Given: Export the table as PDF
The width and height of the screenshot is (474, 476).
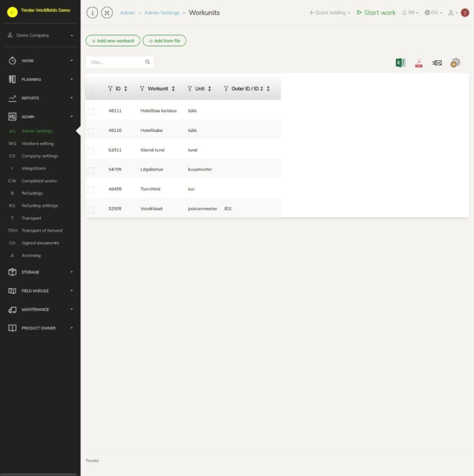Looking at the screenshot, I should (419, 63).
